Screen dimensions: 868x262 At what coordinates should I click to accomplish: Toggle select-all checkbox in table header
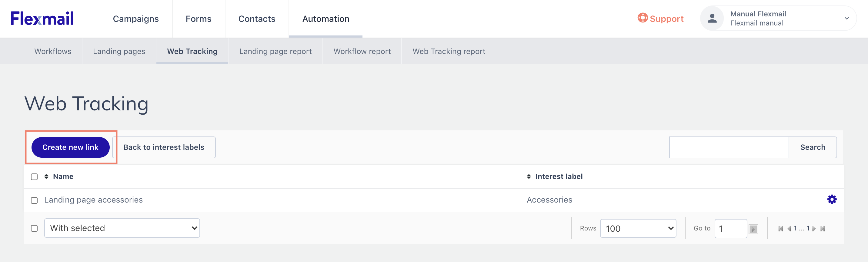click(x=34, y=177)
